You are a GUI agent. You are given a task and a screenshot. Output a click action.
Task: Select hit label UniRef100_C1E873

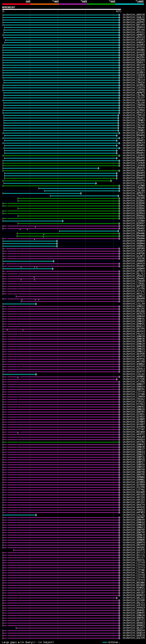click(x=133, y=77)
